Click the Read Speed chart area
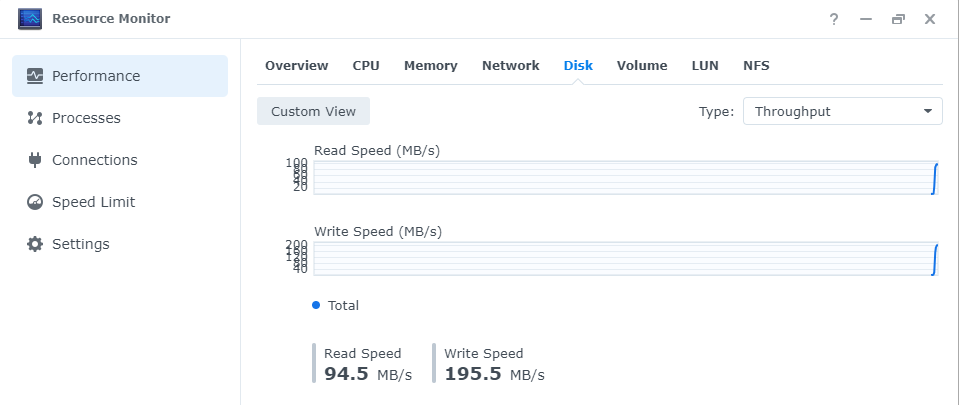This screenshot has height=405, width=960. click(624, 177)
